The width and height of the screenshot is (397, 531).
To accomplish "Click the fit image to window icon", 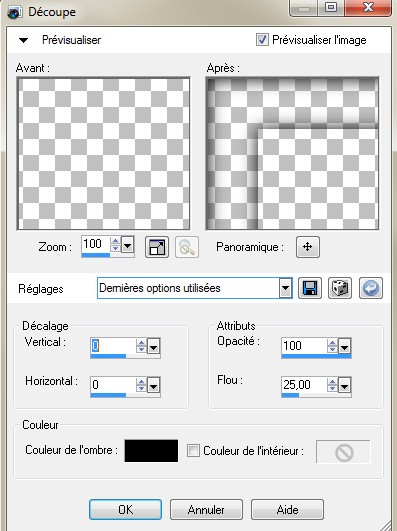I will point(157,247).
